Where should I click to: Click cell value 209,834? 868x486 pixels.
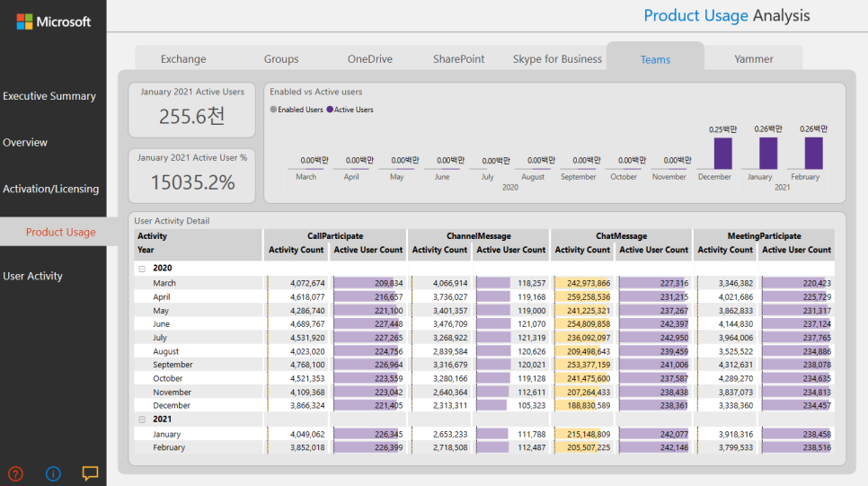coord(388,283)
